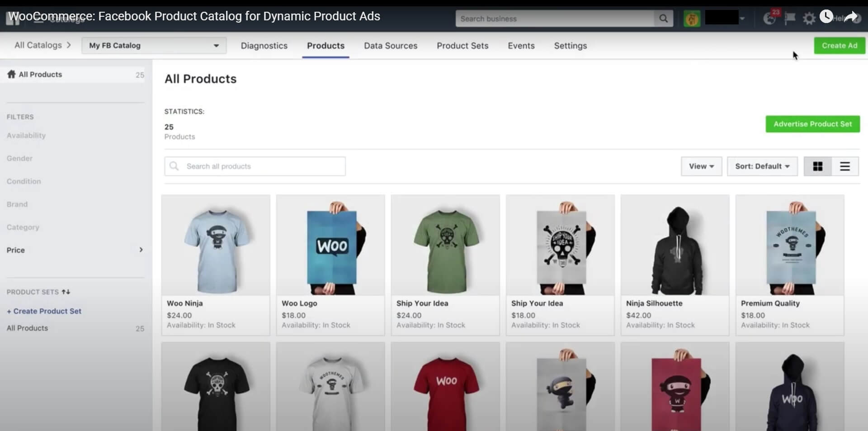Open the Product Sets tab
Screen dimensions: 868x431
pos(462,46)
